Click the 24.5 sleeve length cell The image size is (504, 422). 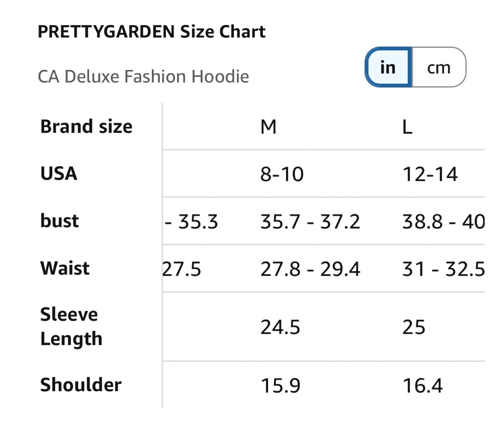[x=280, y=327]
